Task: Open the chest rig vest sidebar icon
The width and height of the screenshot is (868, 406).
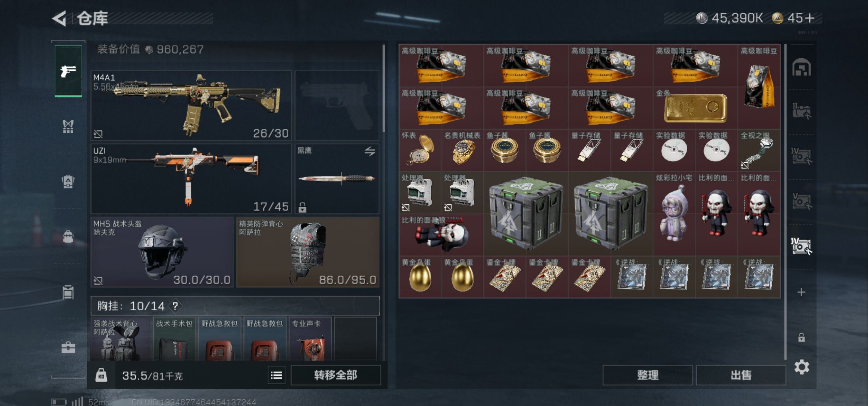Action: pyautogui.click(x=68, y=127)
